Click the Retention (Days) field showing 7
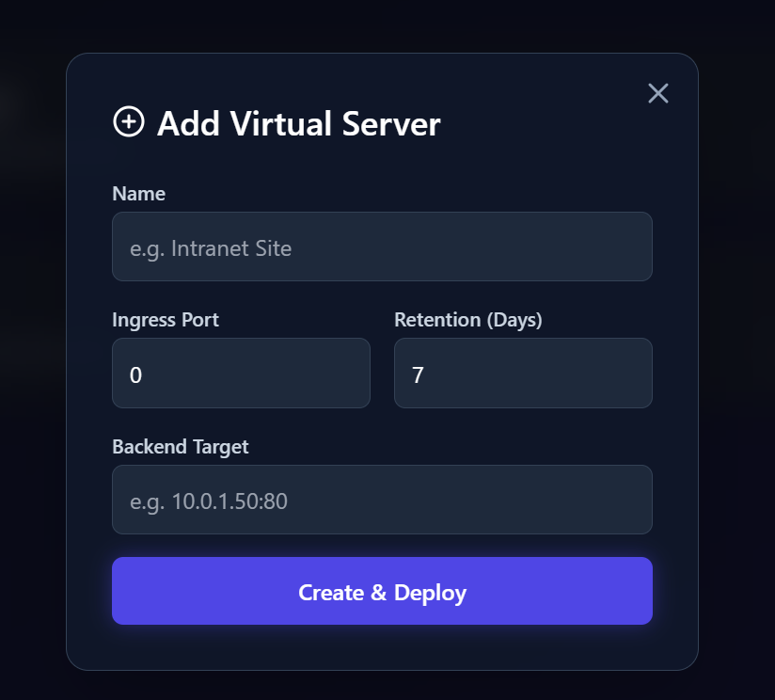Viewport: 775px width, 700px height. coord(523,373)
